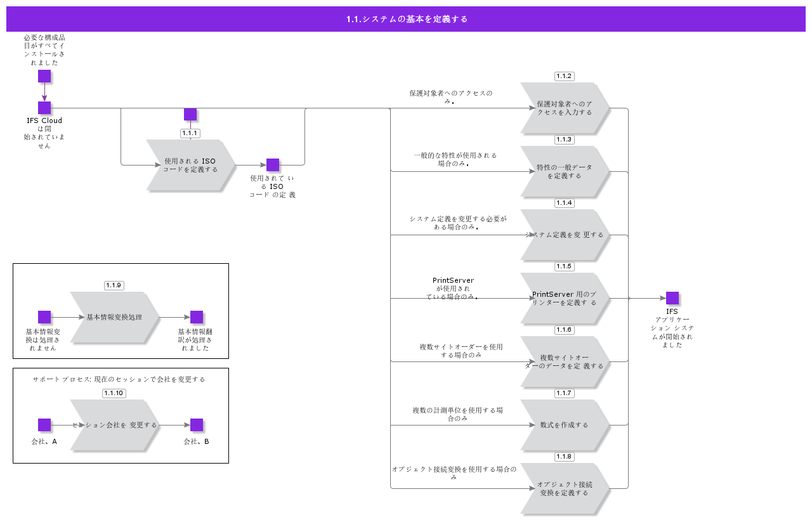This screenshot has width=812, height=520.
Task: Click the purple square labeled 会社、A
Action: click(x=44, y=425)
